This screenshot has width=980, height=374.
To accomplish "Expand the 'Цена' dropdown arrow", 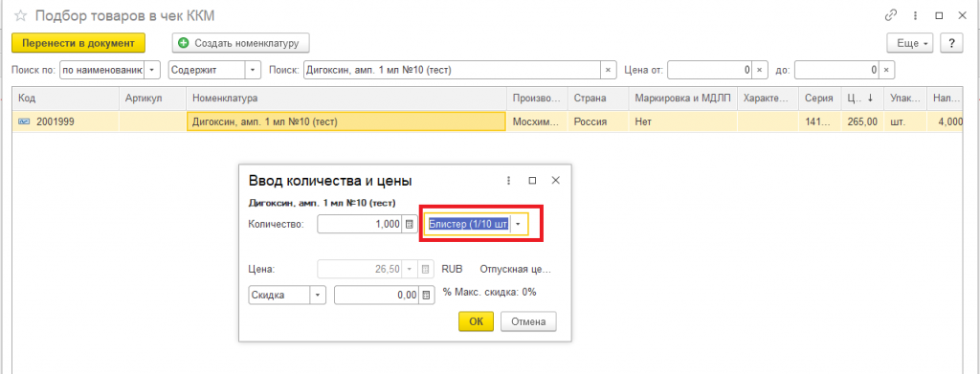I will pos(410,270).
